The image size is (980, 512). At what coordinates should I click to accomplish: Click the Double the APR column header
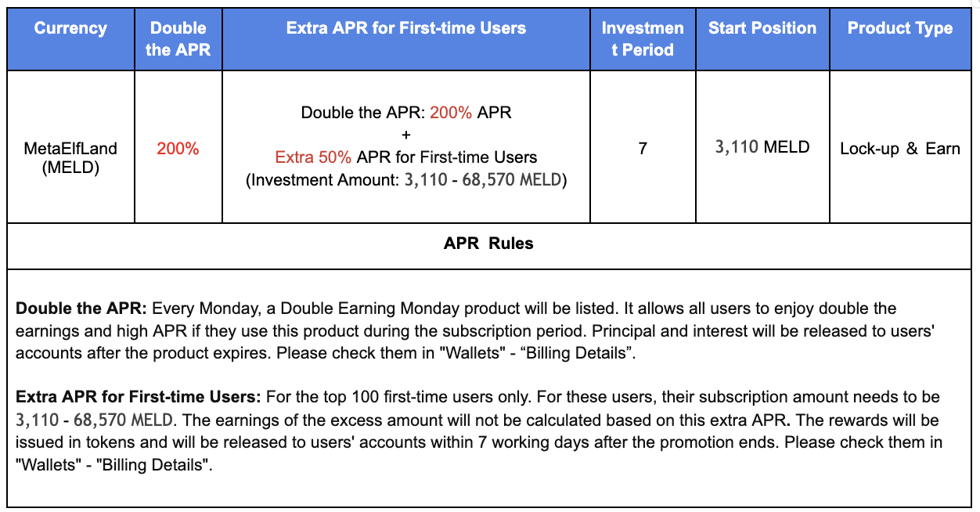tap(178, 38)
